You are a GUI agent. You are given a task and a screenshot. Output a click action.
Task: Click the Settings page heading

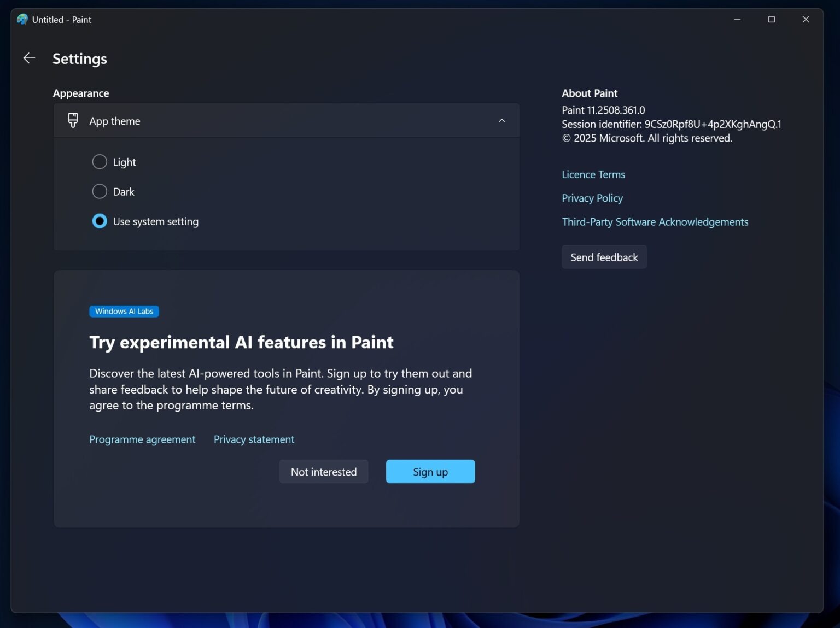coord(80,58)
